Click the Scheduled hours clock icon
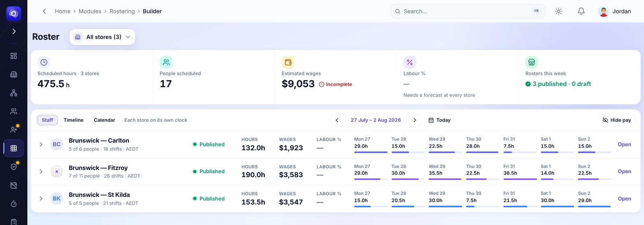The height and width of the screenshot is (225, 644). pyautogui.click(x=44, y=62)
